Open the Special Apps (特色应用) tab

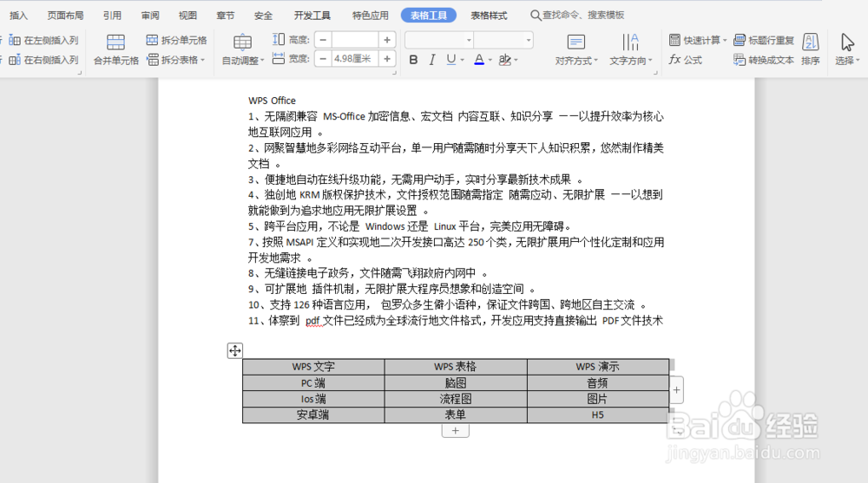(371, 16)
